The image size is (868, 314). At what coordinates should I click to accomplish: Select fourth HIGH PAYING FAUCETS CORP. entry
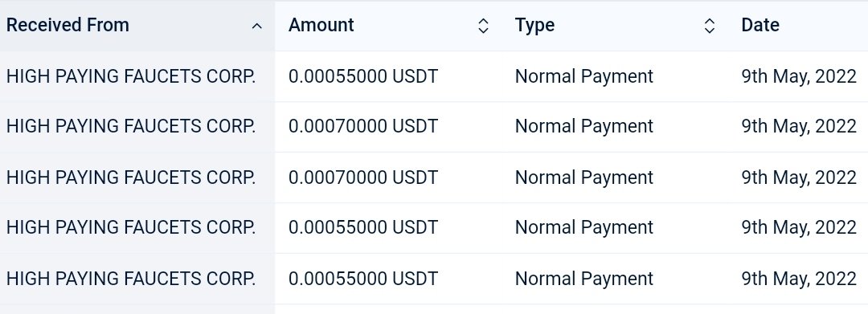[131, 228]
